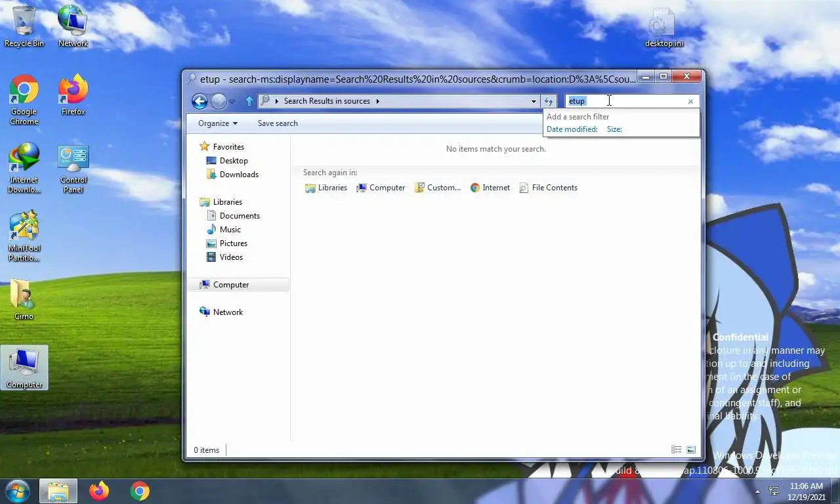Expand breadcrumb arrow before Search Results
The image size is (840, 504).
click(277, 101)
